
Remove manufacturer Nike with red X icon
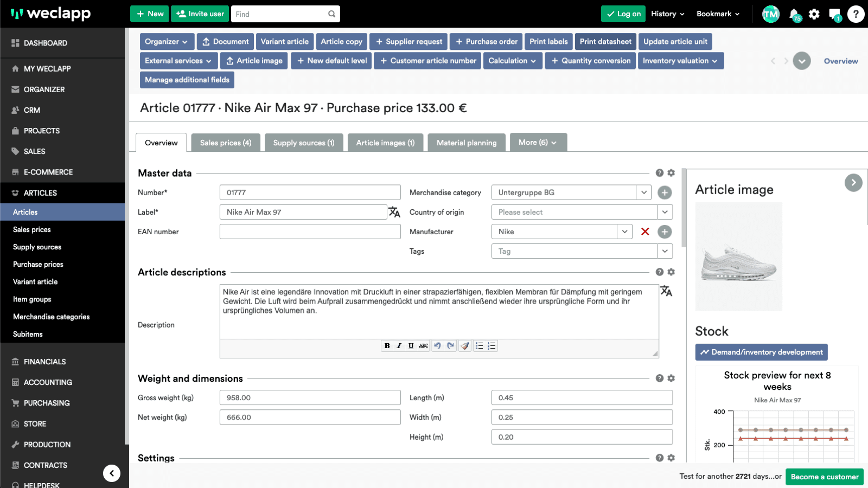pos(645,232)
